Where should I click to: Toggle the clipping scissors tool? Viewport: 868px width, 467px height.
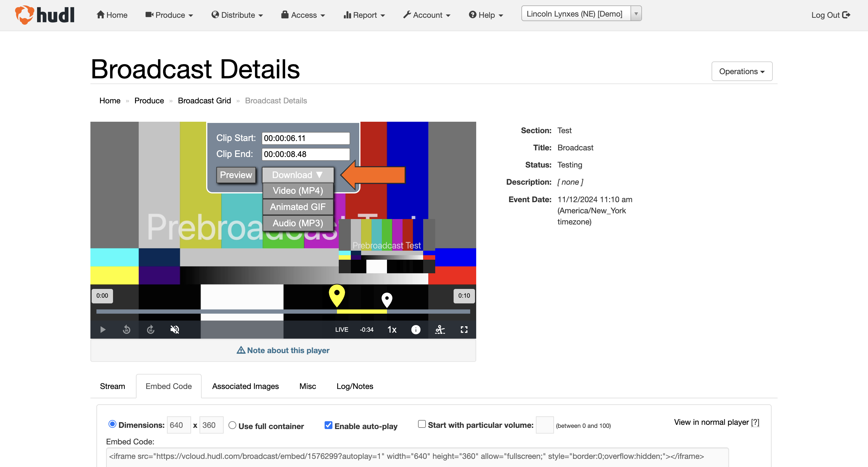pos(440,330)
